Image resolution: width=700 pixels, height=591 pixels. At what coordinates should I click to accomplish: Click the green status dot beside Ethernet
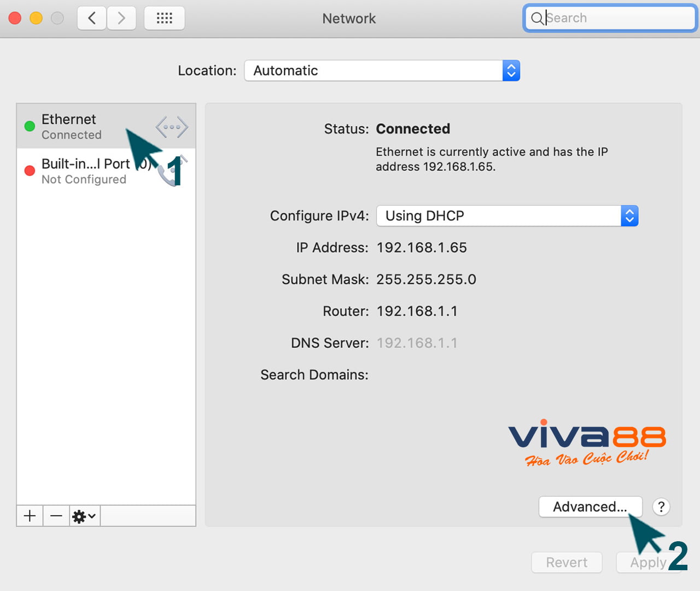tap(30, 126)
